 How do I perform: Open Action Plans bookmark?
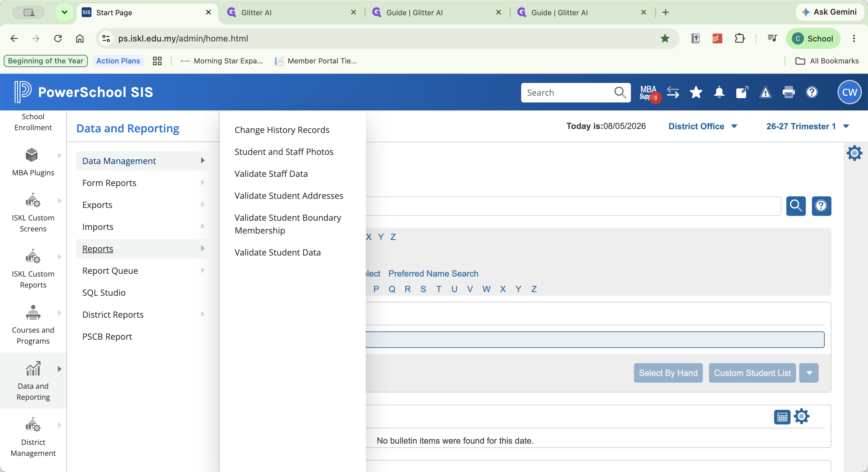[x=118, y=61]
